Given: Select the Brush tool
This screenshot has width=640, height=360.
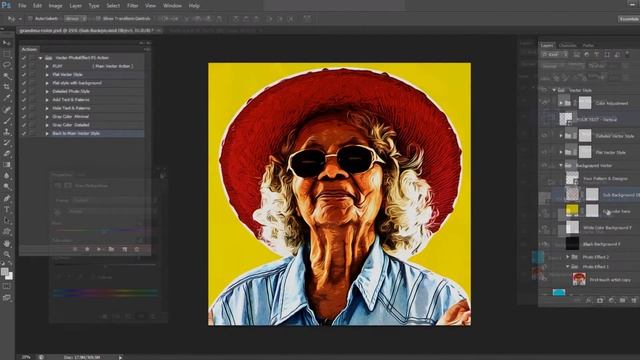Looking at the screenshot, I should pyautogui.click(x=7, y=120).
